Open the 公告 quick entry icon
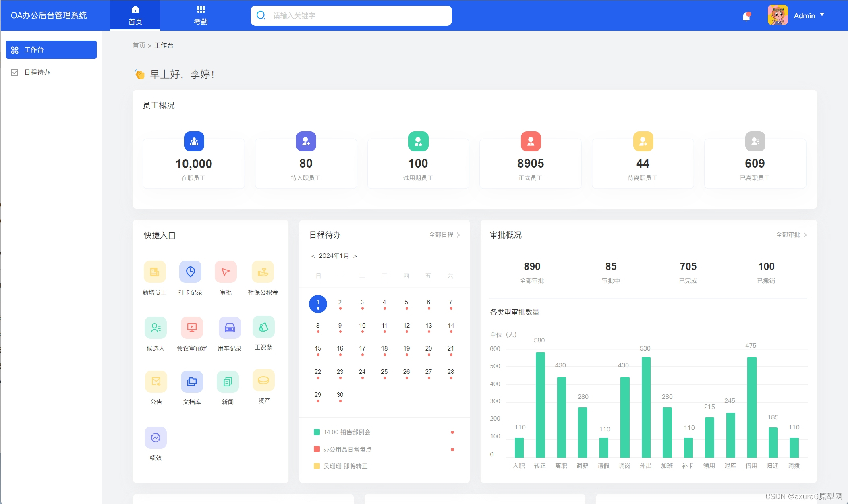Viewport: 848px width, 504px height. click(x=155, y=381)
